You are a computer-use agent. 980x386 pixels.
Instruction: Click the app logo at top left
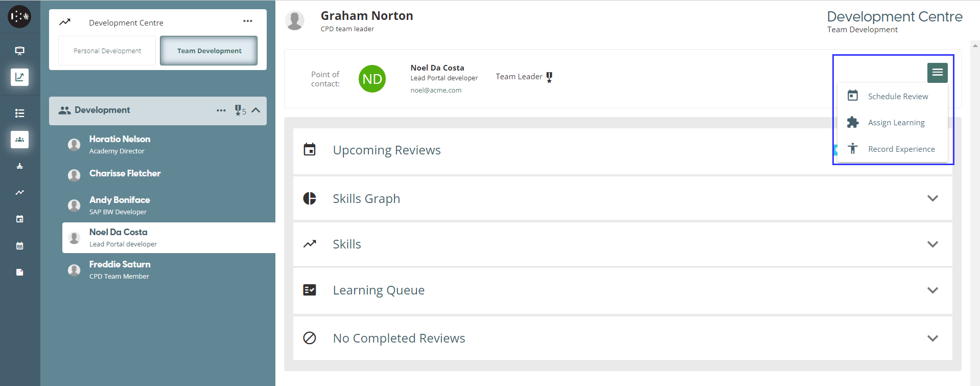(x=19, y=17)
